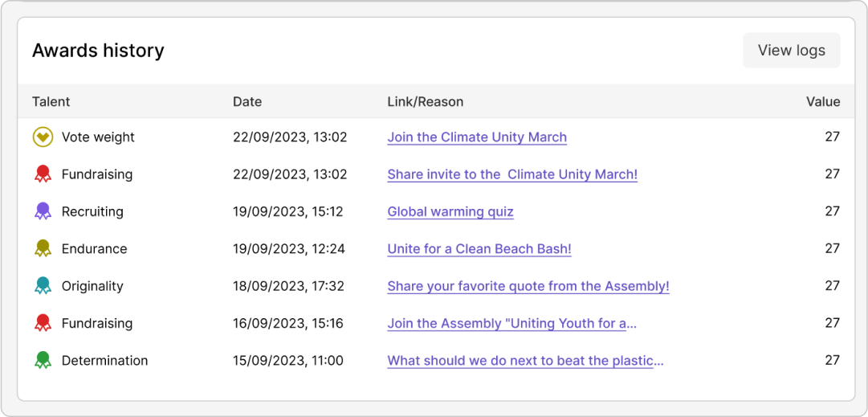Open Join the Climate Unity March link
868x417 pixels.
click(477, 137)
